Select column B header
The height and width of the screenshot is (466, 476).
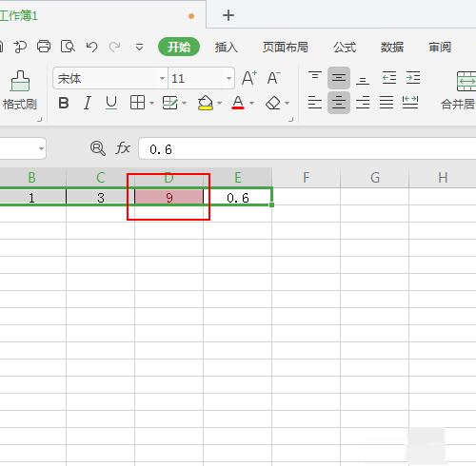click(32, 178)
